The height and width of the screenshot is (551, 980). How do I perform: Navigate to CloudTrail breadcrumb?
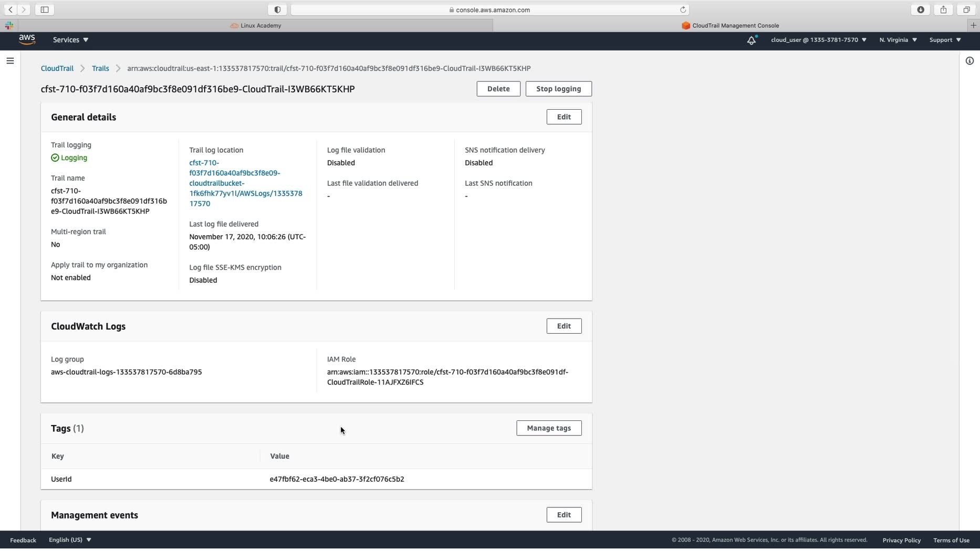tap(57, 68)
